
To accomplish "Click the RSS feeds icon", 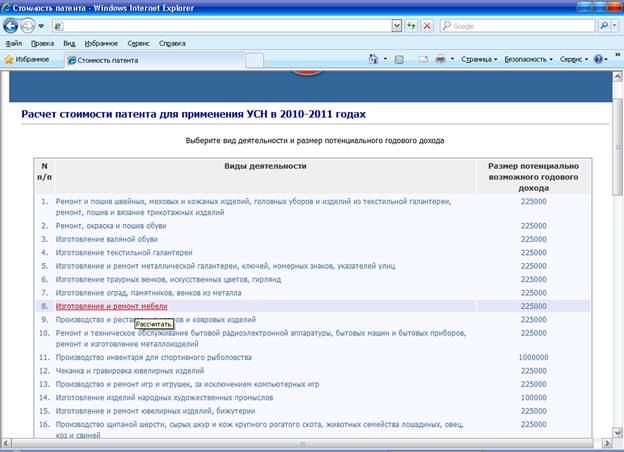I will tap(399, 60).
